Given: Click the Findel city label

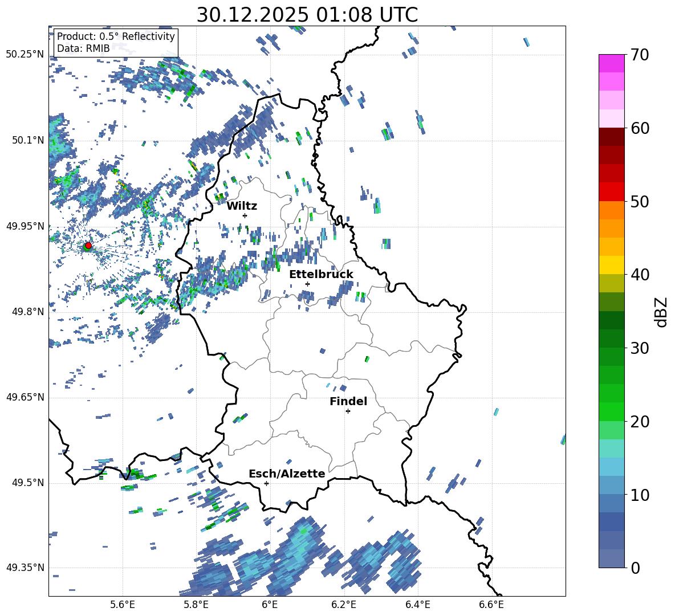Looking at the screenshot, I should (x=348, y=401).
